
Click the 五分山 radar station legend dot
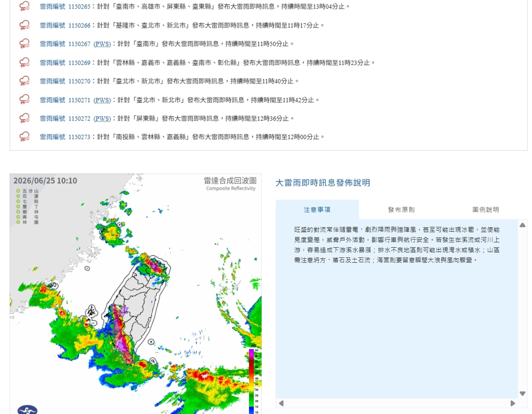coord(18,191)
